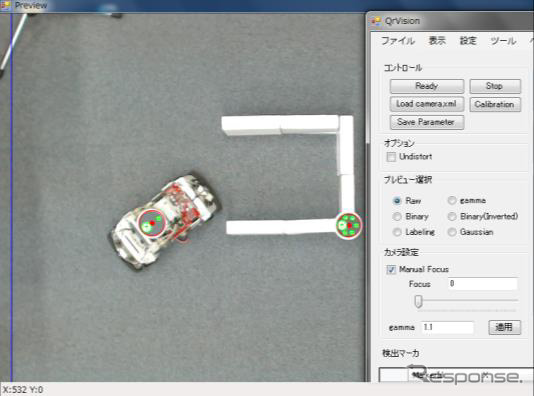This screenshot has width=534, height=396.
Task: Choose the Gaussian preview radio button
Action: (x=452, y=232)
